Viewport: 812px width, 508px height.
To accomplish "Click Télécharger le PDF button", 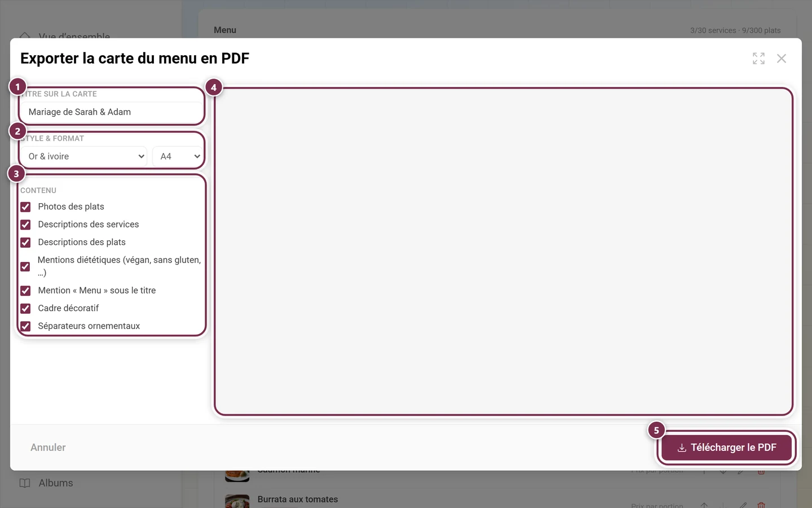I will click(727, 448).
